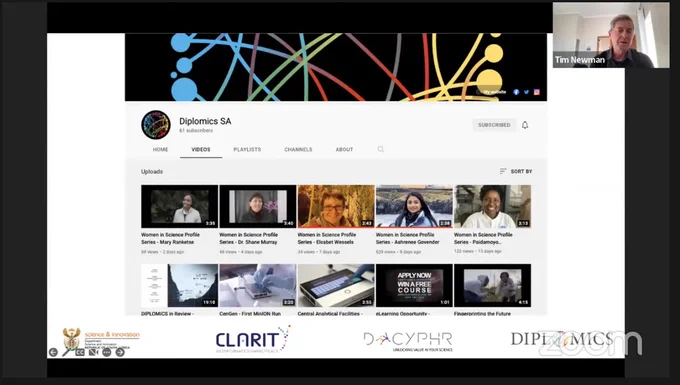Play the Paidamoyo video thumbnail

pyautogui.click(x=492, y=206)
